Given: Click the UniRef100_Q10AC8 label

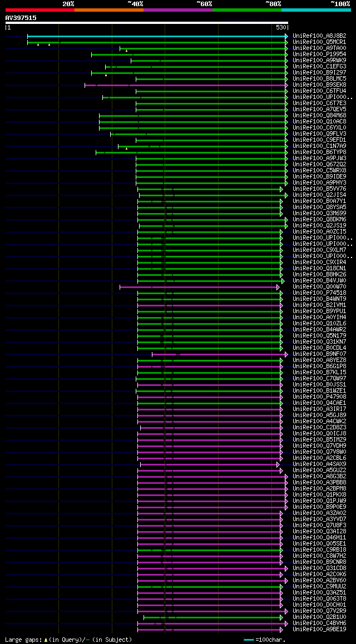Looking at the screenshot, I should point(319,122).
